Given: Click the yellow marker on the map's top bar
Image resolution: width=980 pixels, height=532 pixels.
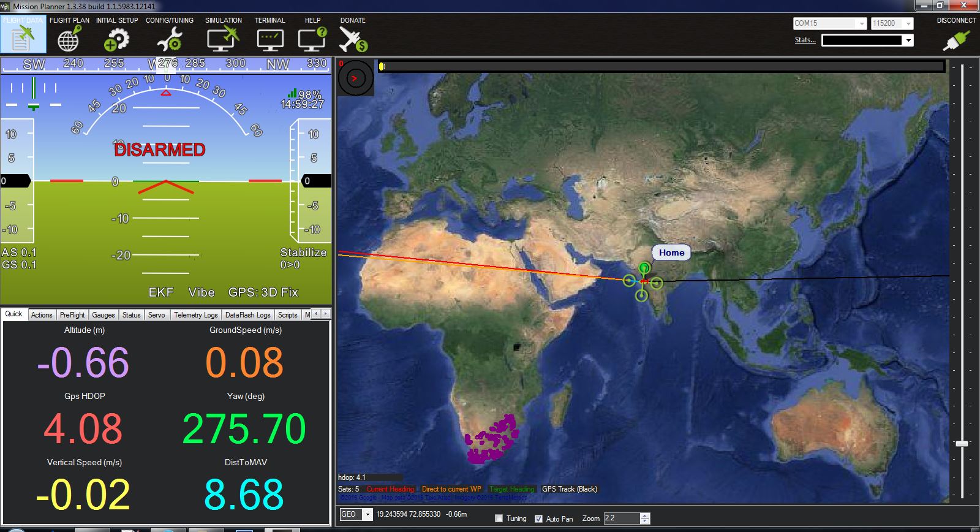Looking at the screenshot, I should point(382,66).
